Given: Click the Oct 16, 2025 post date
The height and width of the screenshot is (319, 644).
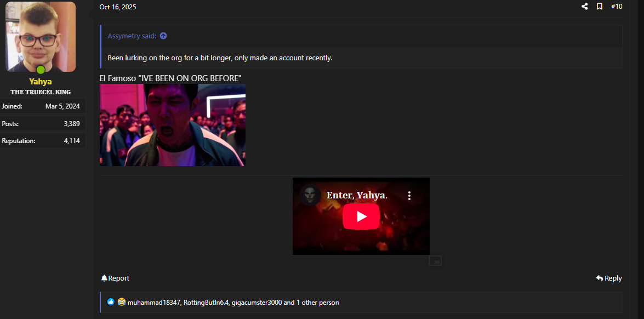Looking at the screenshot, I should tap(118, 7).
